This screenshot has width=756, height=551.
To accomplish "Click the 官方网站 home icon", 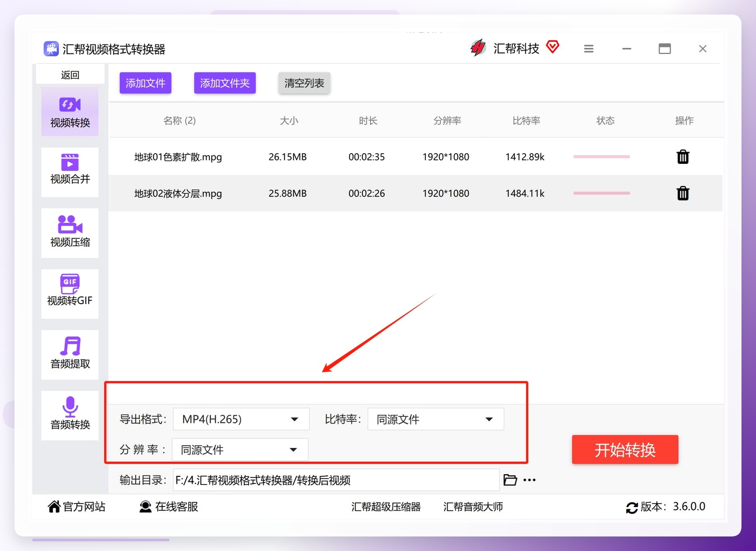I will (x=54, y=506).
